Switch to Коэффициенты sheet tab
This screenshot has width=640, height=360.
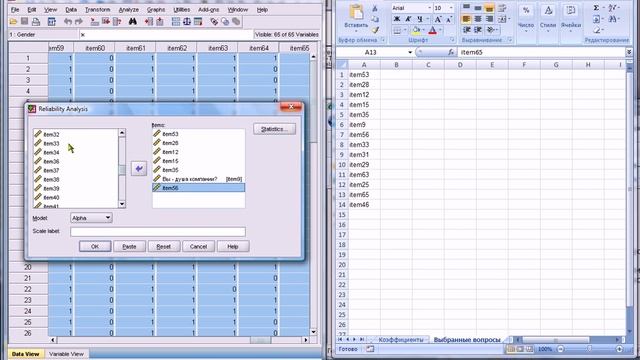pyautogui.click(x=401, y=340)
